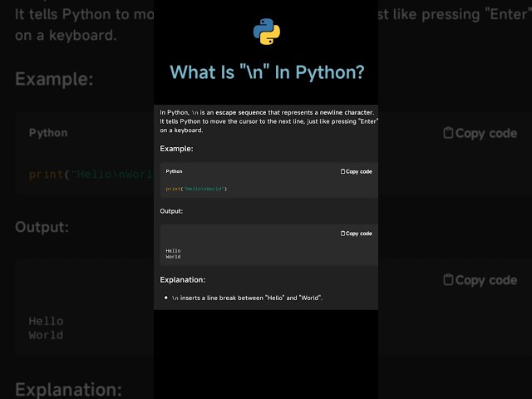Click the Python logo icon
This screenshot has height=399, width=532.
click(x=267, y=32)
